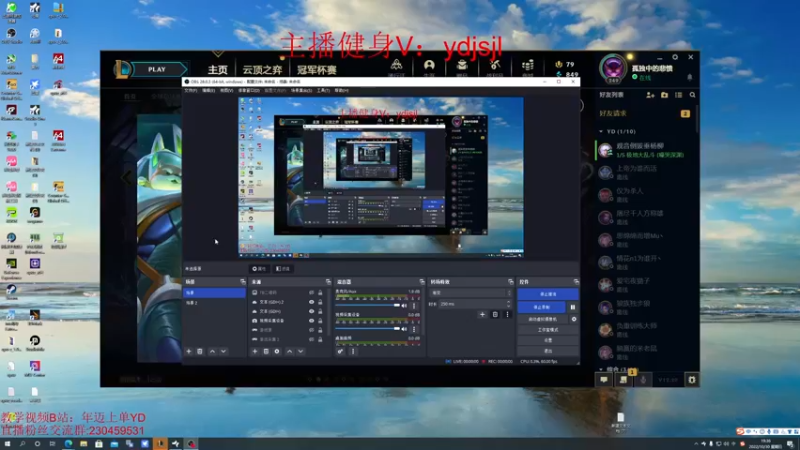
Task: Start virtual camera button in OBS
Action: coord(543,319)
